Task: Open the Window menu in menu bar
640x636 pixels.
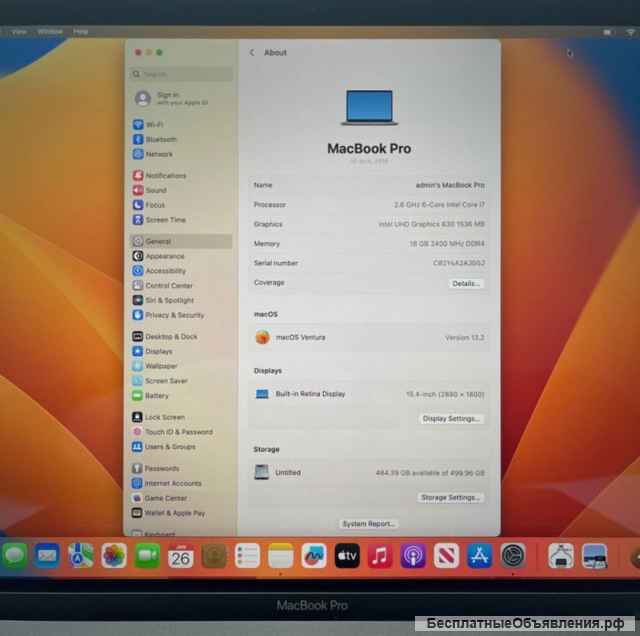Action: (50, 31)
